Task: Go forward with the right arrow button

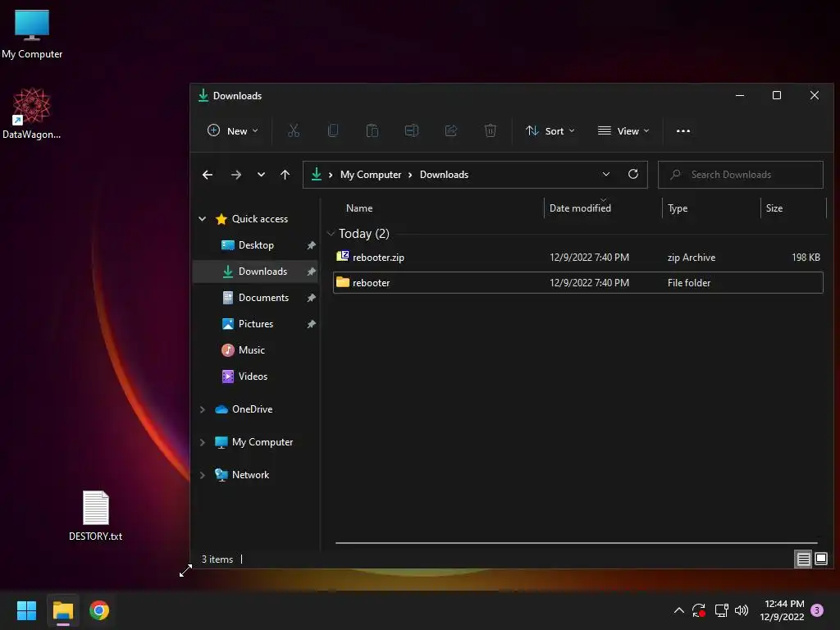Action: [235, 175]
